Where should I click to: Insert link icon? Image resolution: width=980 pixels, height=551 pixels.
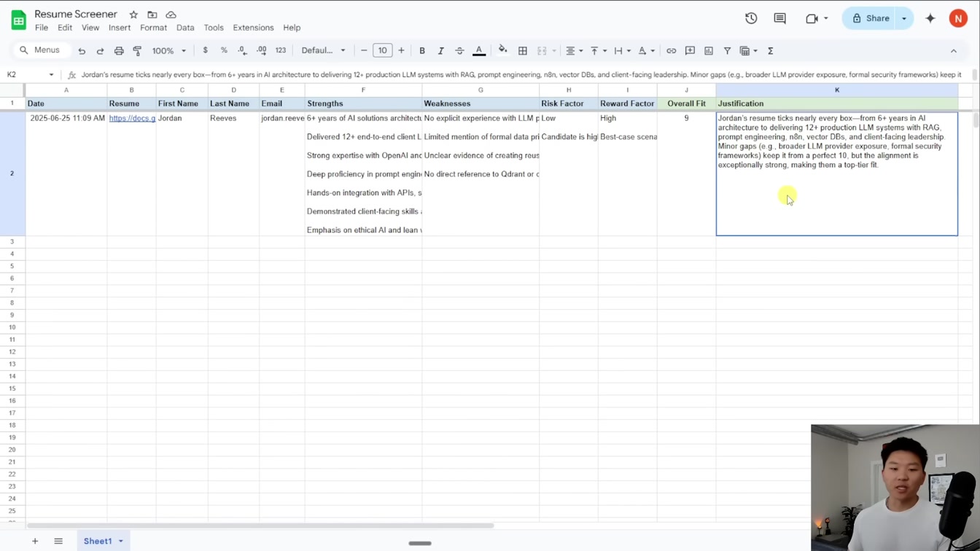pos(671,50)
